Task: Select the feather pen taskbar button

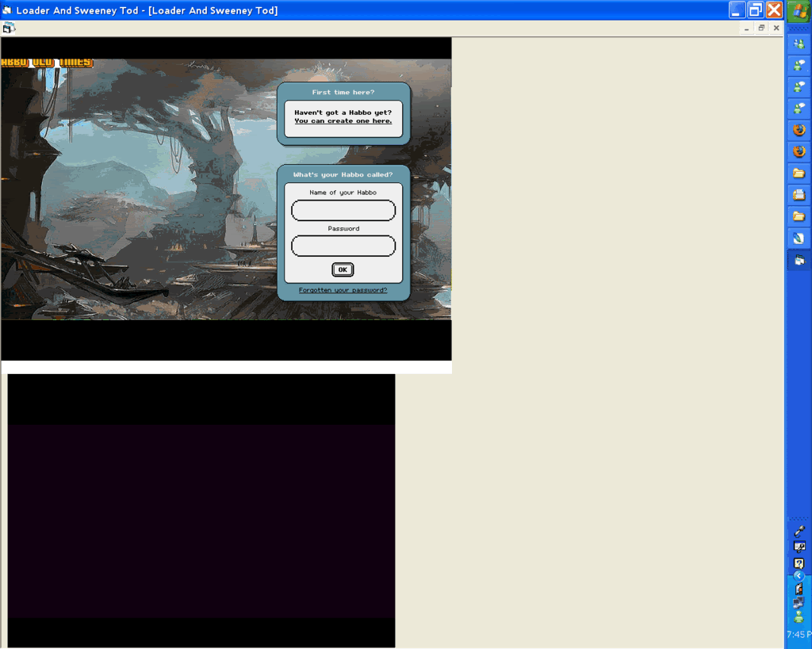Action: point(799,238)
